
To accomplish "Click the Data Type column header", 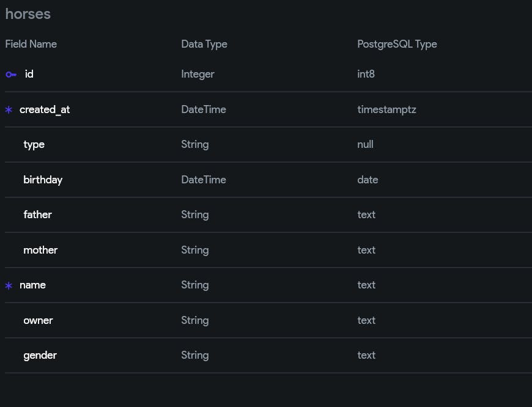I will coord(204,44).
